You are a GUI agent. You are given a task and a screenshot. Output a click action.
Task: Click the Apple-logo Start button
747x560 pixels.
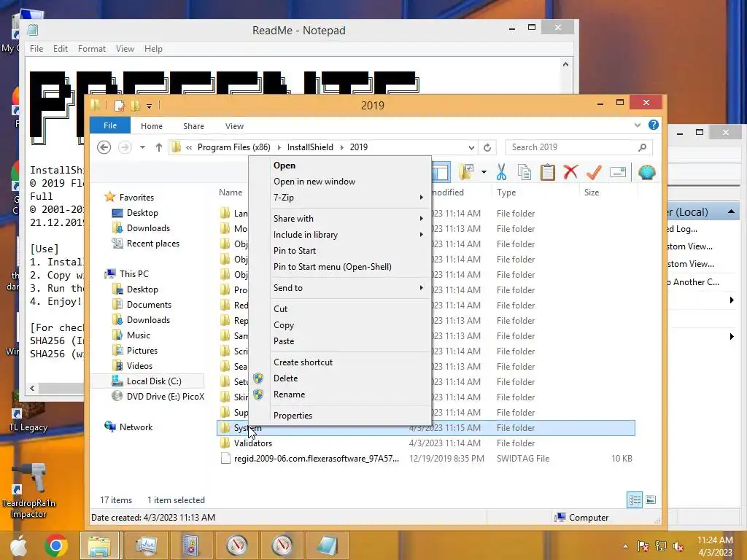coord(18,545)
